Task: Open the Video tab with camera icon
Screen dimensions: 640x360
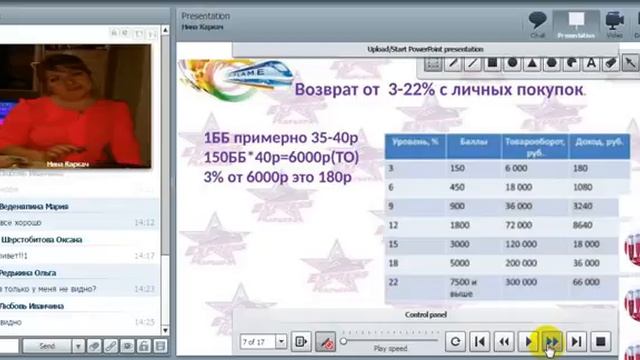Action: click(x=614, y=24)
